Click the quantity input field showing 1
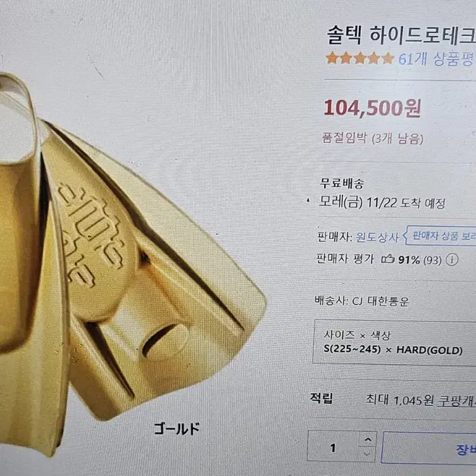The height and width of the screenshot is (476, 476). (x=334, y=446)
